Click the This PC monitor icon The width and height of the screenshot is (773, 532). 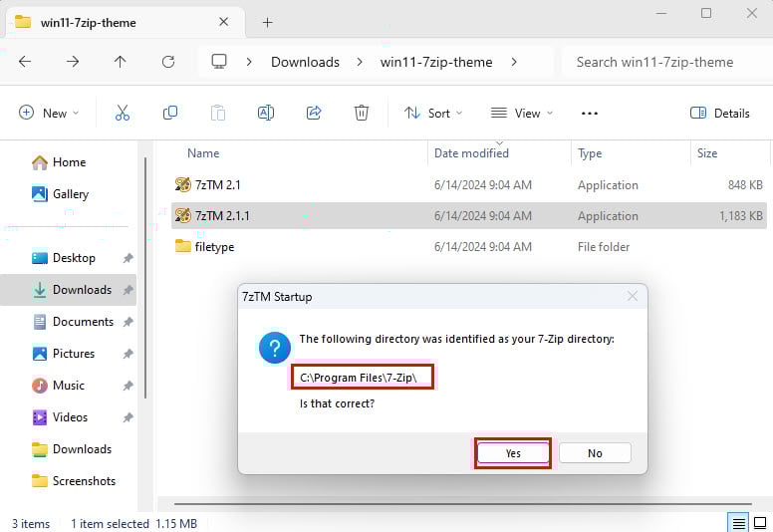pos(219,62)
